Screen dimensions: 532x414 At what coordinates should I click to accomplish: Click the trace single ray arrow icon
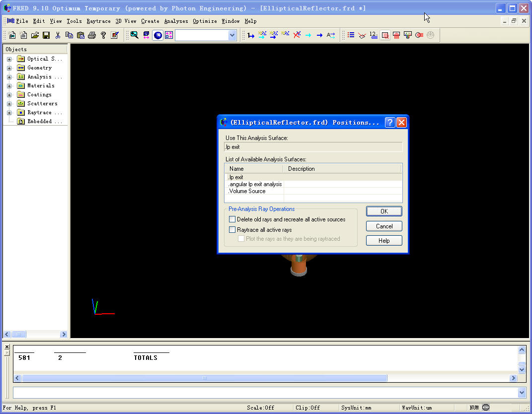pyautogui.click(x=251, y=35)
